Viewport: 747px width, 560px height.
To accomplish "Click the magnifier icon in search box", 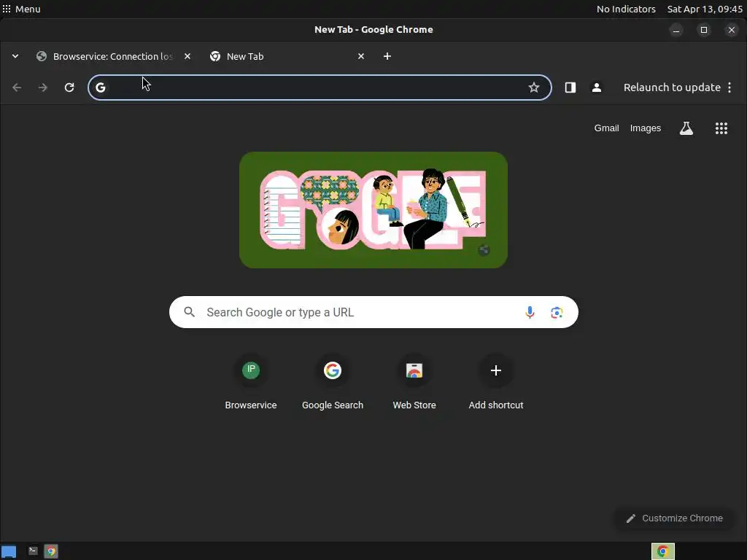I will 190,312.
